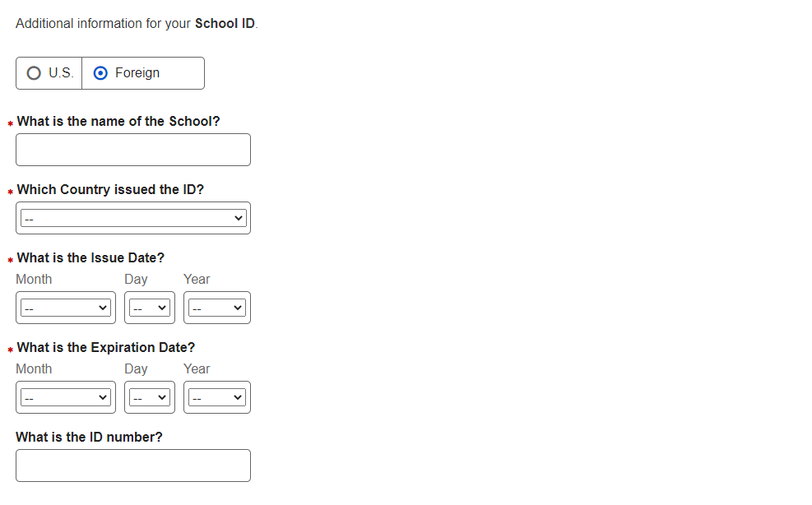Click the 'What is the name of the School?' label
The width and height of the screenshot is (812, 505).
click(118, 121)
